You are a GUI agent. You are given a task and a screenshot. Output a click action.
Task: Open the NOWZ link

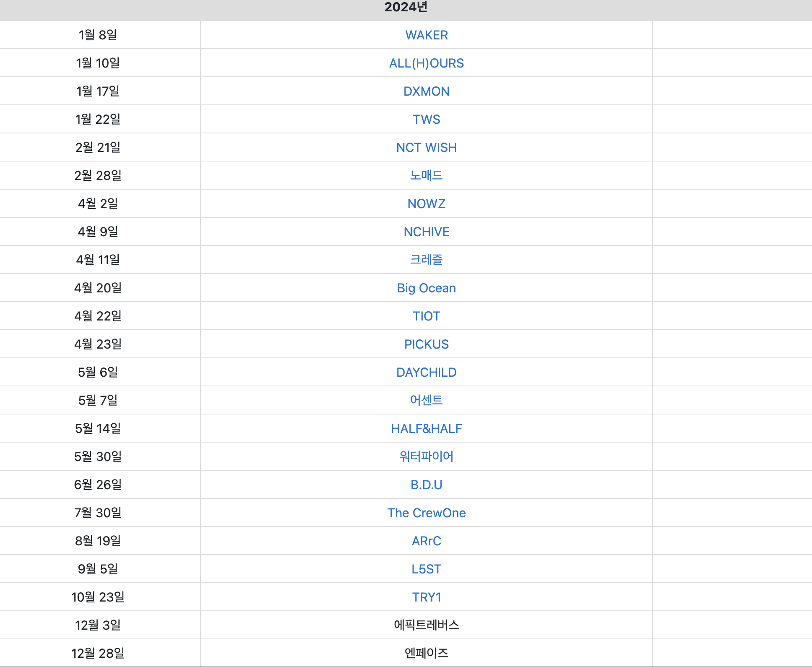coord(426,204)
